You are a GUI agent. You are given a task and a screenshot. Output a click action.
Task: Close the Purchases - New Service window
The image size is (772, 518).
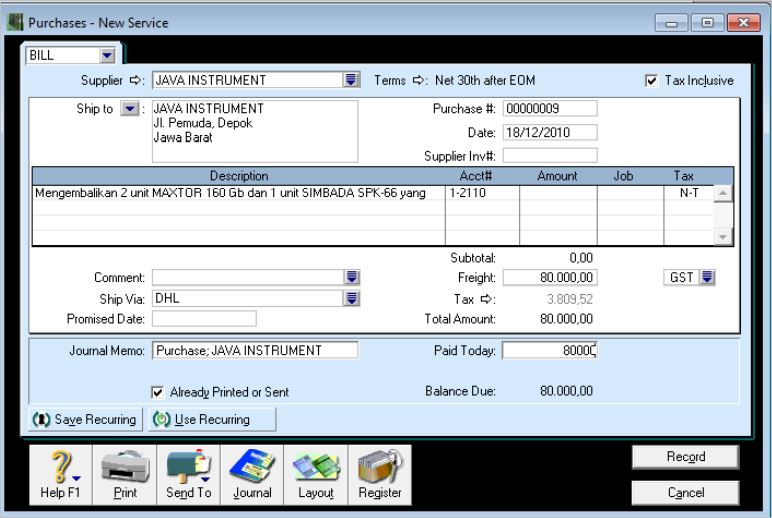coord(743,23)
